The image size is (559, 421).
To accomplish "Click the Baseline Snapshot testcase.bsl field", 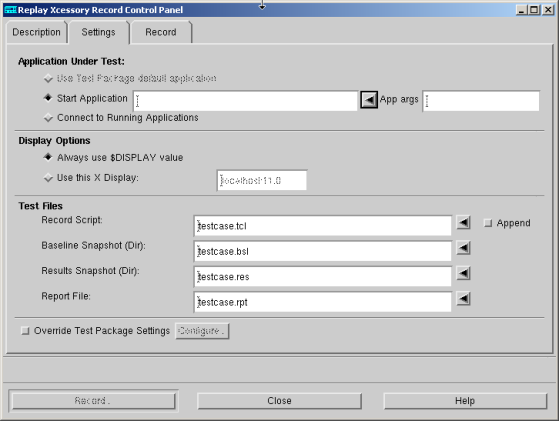I will click(x=323, y=251).
